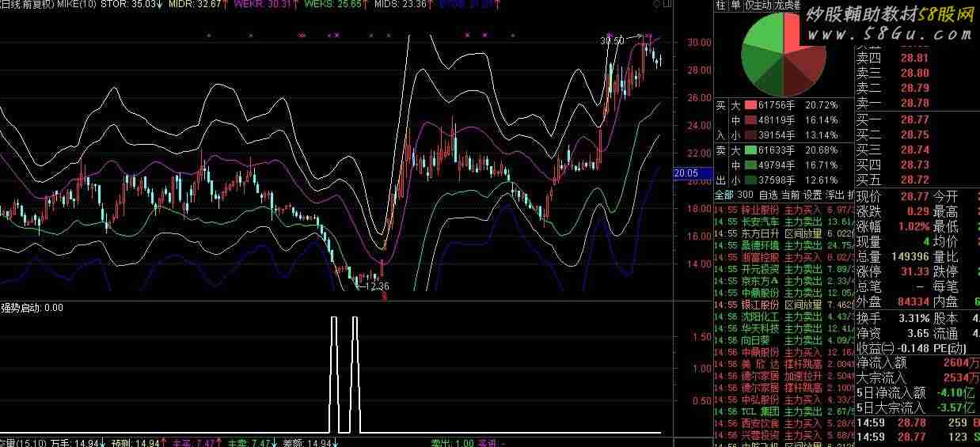Viewport: 980px width, 447px height.
Task: Open 沈阳化工 alert row
Action: click(x=784, y=316)
